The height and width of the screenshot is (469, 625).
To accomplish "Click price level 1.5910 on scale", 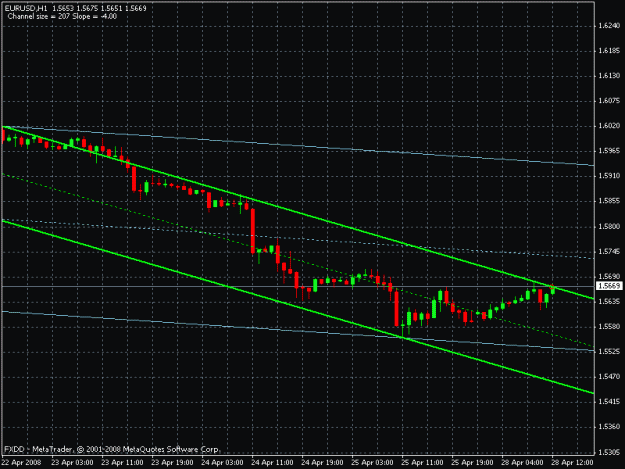I will [609, 176].
